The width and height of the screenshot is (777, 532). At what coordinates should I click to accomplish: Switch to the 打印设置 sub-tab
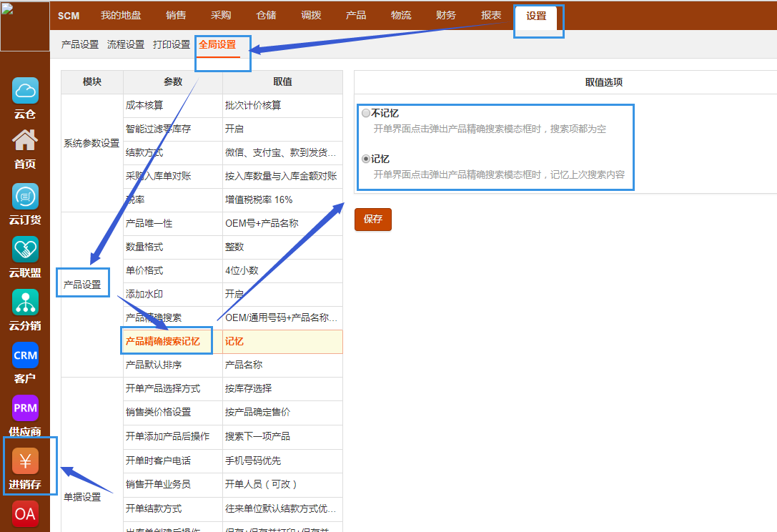click(172, 44)
